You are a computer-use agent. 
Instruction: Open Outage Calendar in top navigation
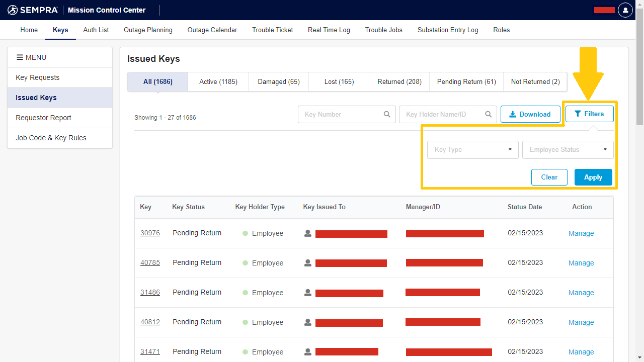[212, 30]
